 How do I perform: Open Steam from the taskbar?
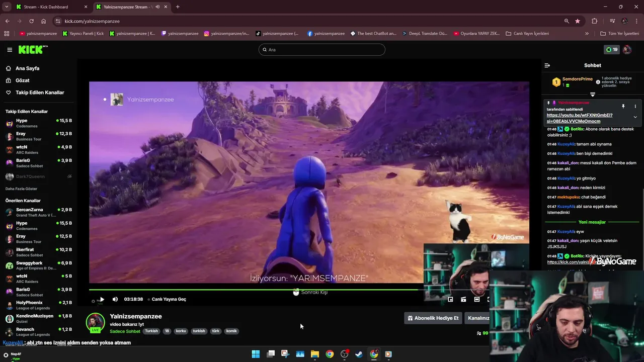[x=359, y=354]
